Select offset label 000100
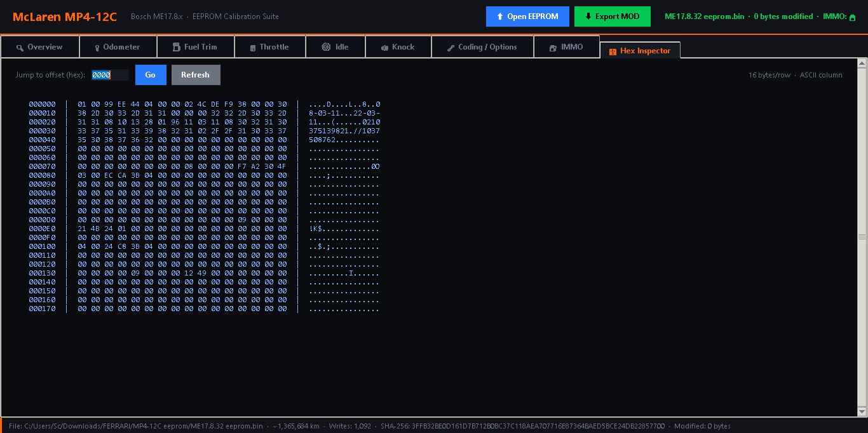 coord(42,246)
